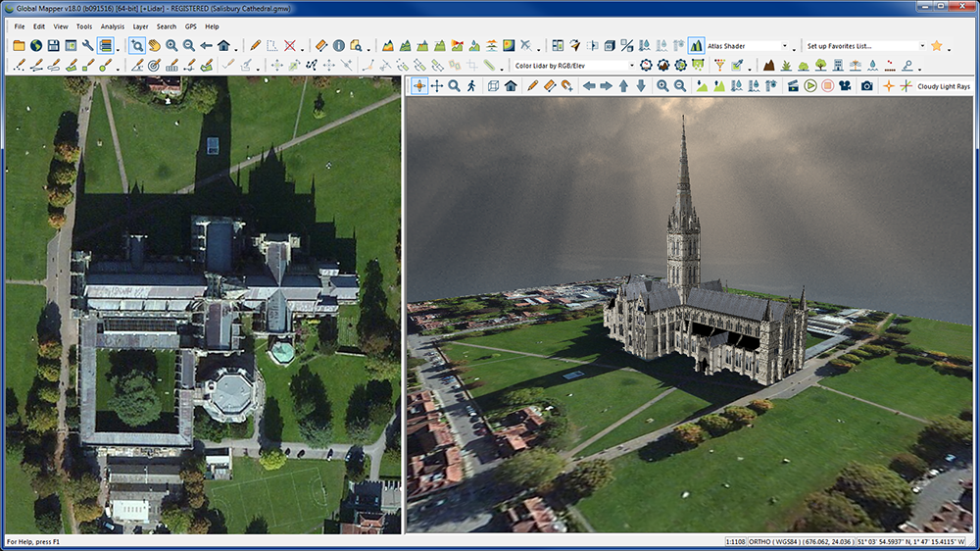Zoom out on the 2D map toolbar
Image resolution: width=980 pixels, height=551 pixels.
(x=189, y=46)
